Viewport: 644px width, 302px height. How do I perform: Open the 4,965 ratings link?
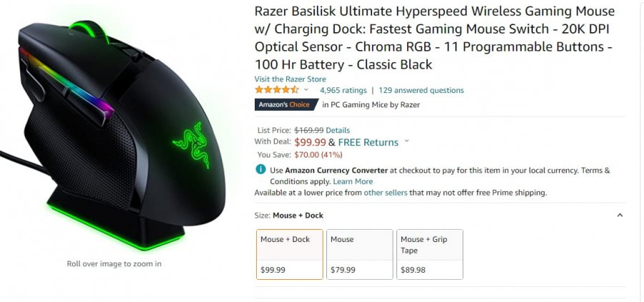[x=343, y=90]
